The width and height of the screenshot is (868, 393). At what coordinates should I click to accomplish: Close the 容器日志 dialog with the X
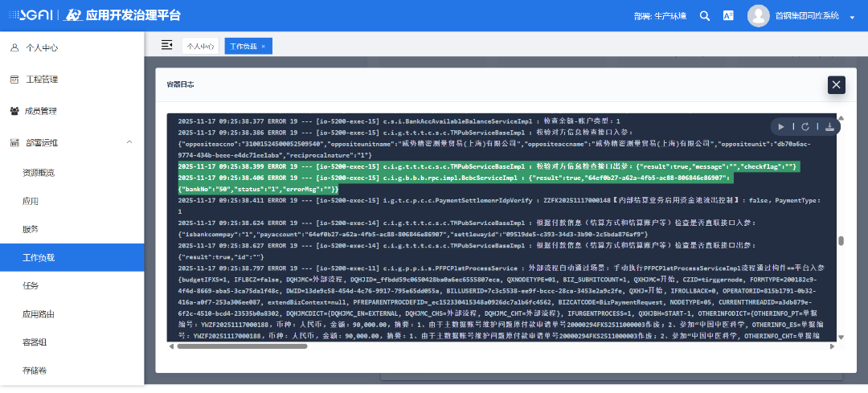(837, 84)
